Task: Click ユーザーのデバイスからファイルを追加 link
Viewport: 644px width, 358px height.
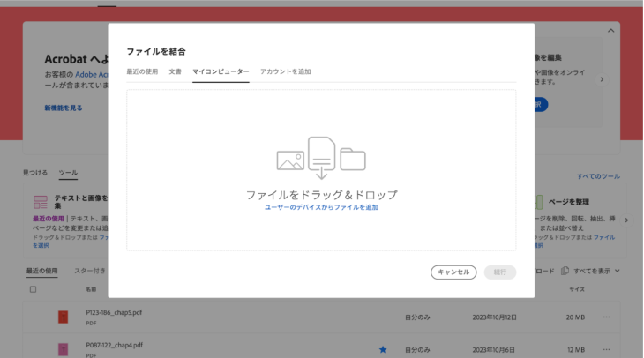Action: click(x=321, y=207)
